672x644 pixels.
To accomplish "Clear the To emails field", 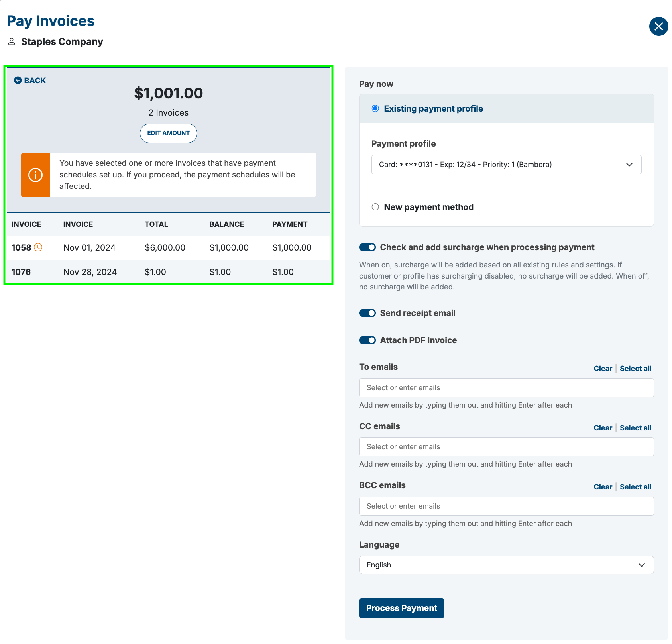I will 603,369.
